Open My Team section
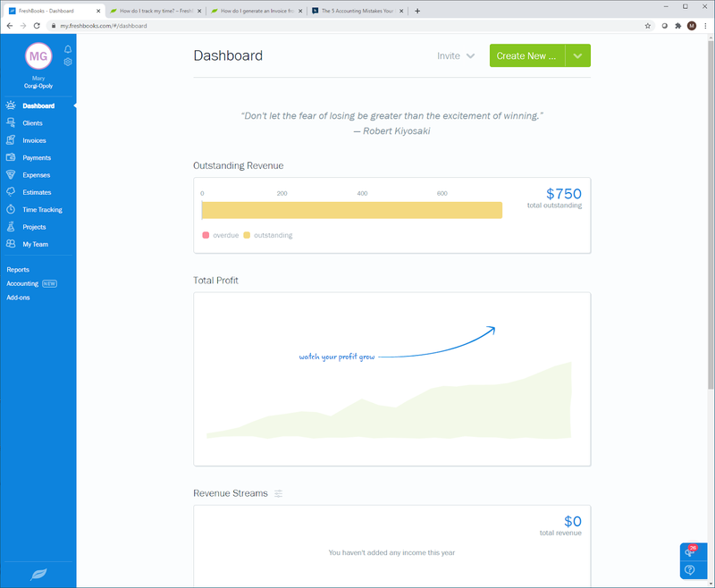The height and width of the screenshot is (588, 715). [36, 244]
